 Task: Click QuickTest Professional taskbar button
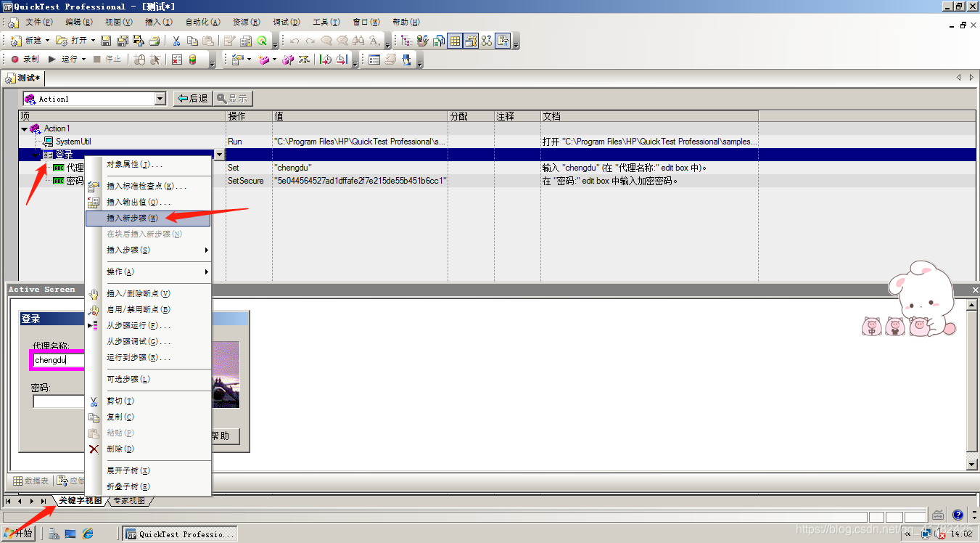click(180, 534)
